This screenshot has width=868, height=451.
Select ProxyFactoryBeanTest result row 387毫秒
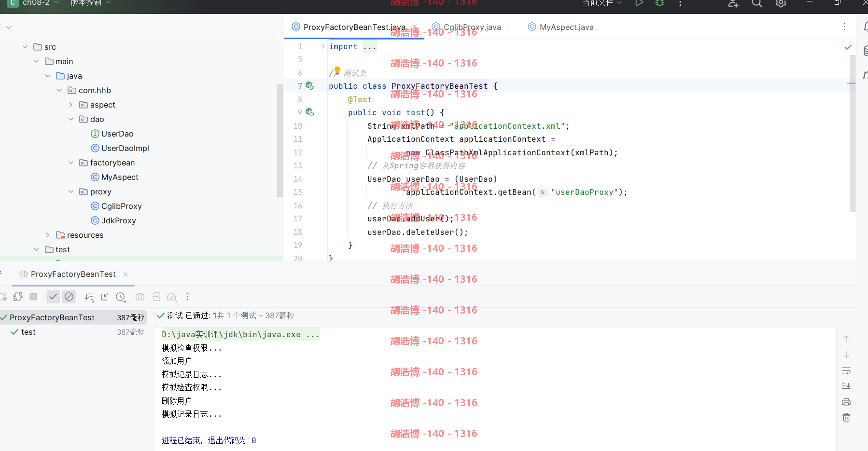click(73, 317)
